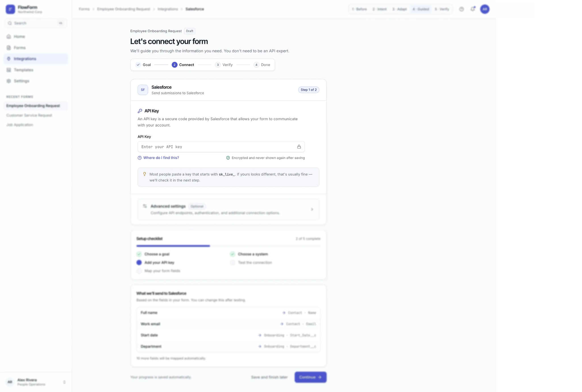Click the lightbulb tip icon
The image size is (582, 392).
click(144, 174)
